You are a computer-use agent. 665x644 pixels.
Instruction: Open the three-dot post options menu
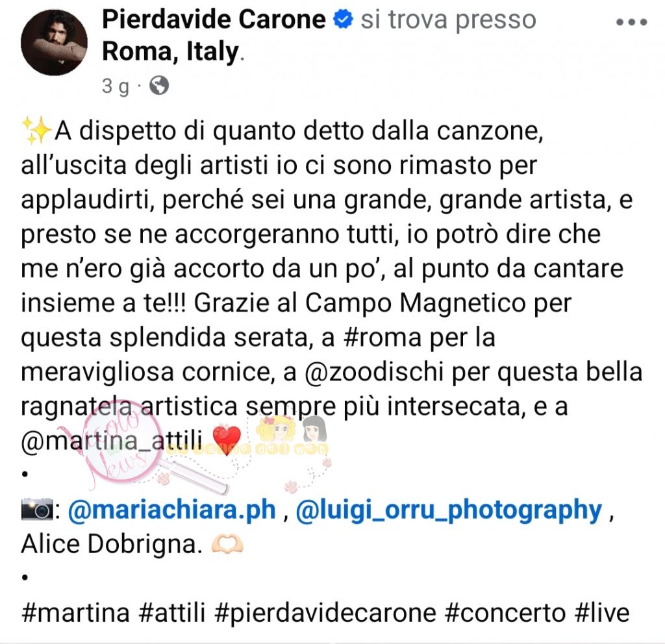631,22
